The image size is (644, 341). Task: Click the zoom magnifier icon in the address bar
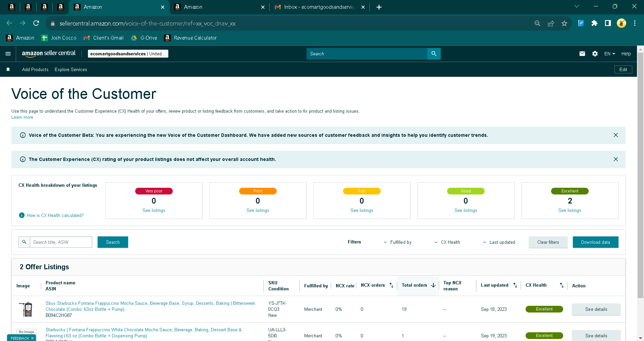click(x=537, y=23)
